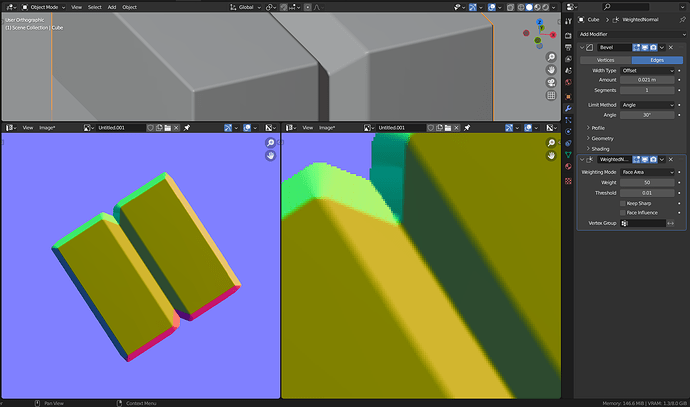Image resolution: width=690 pixels, height=407 pixels.
Task: Enable the Keep Sharp checkbox
Action: click(x=623, y=203)
